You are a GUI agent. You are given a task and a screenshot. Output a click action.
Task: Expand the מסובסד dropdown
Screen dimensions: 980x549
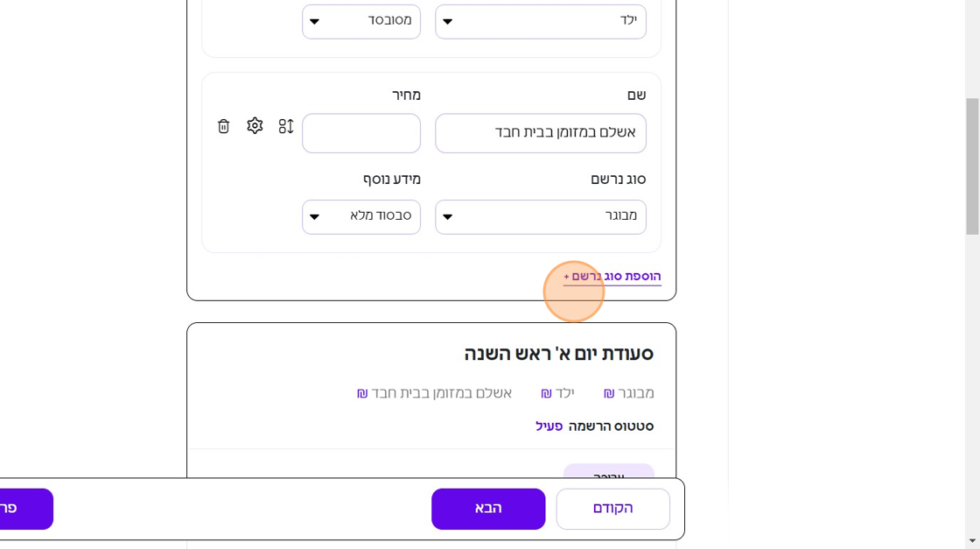click(x=360, y=21)
